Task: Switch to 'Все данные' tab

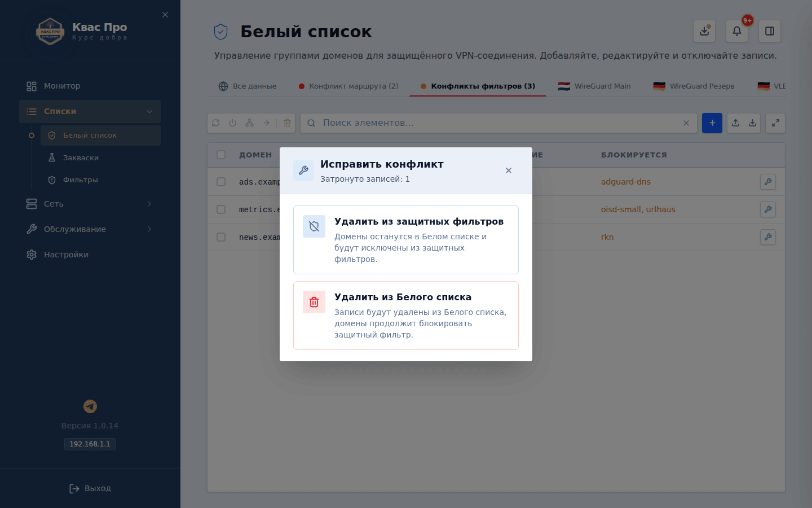Action: [248, 86]
